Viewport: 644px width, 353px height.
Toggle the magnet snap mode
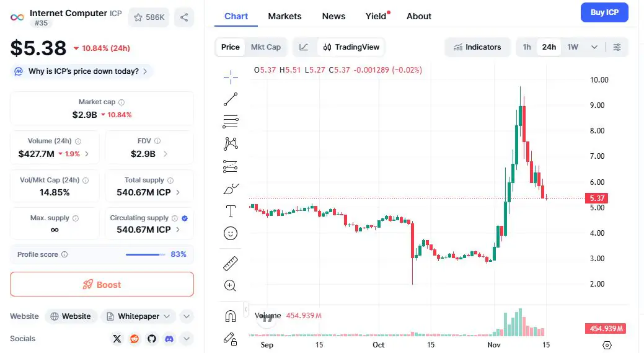231,316
